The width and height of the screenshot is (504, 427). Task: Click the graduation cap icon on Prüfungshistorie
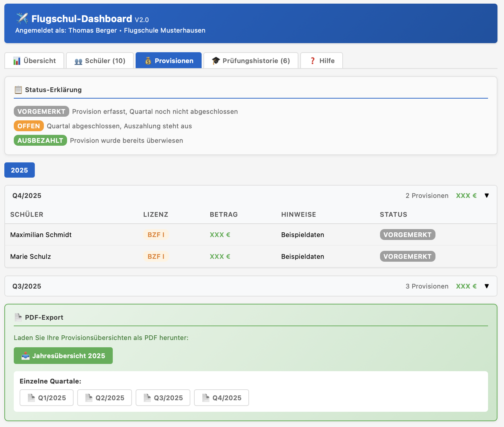pyautogui.click(x=216, y=61)
